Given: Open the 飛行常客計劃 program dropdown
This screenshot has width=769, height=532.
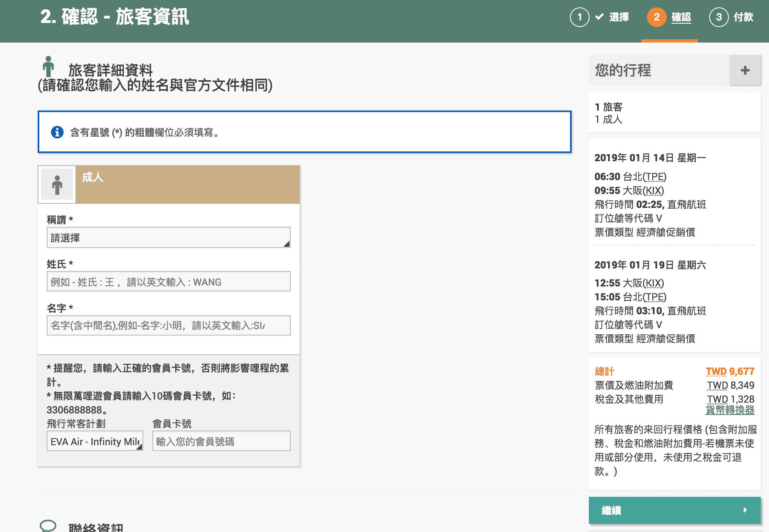Looking at the screenshot, I should click(x=95, y=441).
